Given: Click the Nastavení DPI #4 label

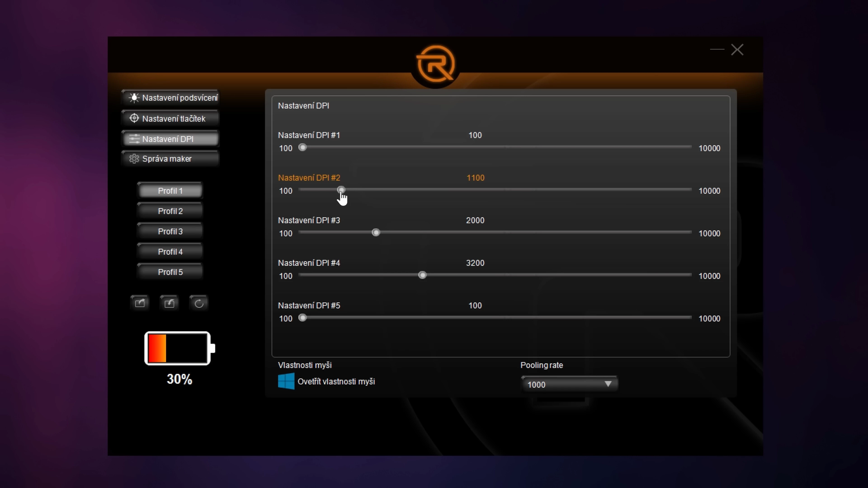Looking at the screenshot, I should (309, 263).
